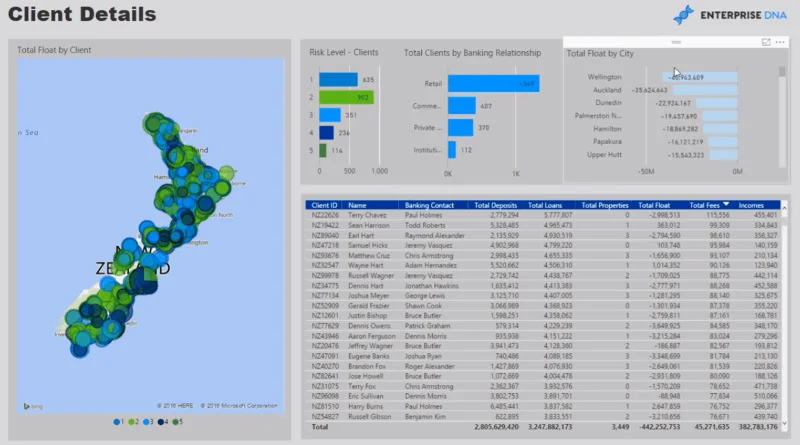800x445 pixels.
Task: Select risk level 2 green bar (902)
Action: point(346,97)
